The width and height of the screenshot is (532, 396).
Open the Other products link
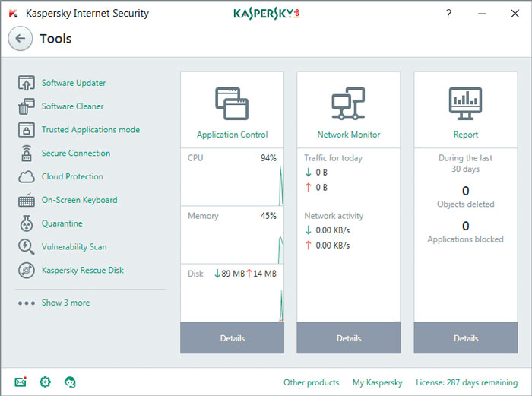[311, 382]
